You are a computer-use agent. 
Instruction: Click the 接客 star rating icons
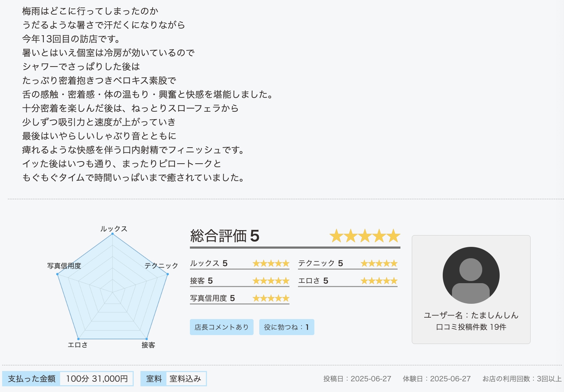(271, 281)
